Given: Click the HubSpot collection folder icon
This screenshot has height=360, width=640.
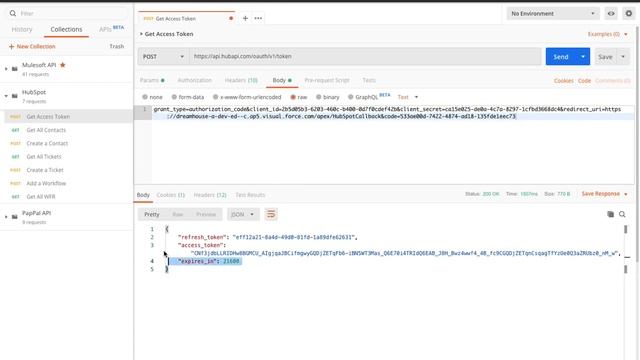Looking at the screenshot, I should 15,96.
